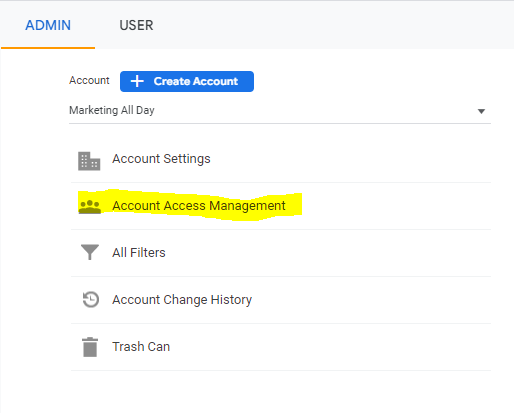Expand the account dropdown arrow
This screenshot has width=514, height=413.
point(481,111)
